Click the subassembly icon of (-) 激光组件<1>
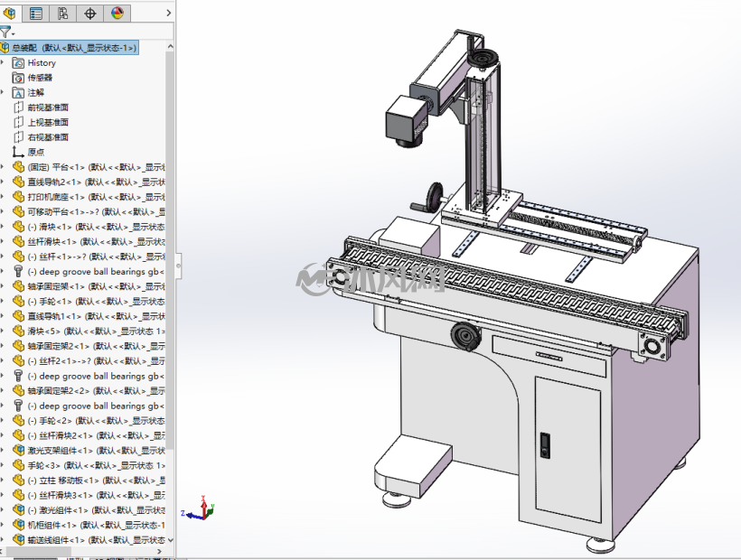Image resolution: width=741 pixels, height=560 pixels. click(18, 510)
